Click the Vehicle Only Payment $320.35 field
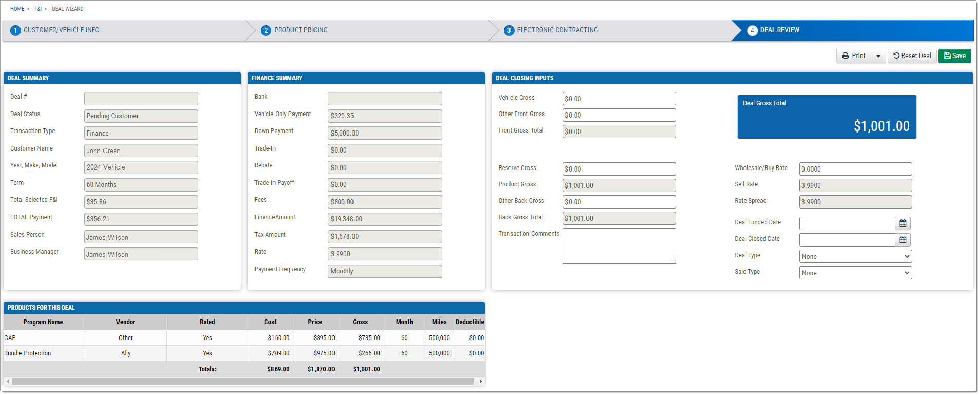980x395 pixels. [385, 116]
